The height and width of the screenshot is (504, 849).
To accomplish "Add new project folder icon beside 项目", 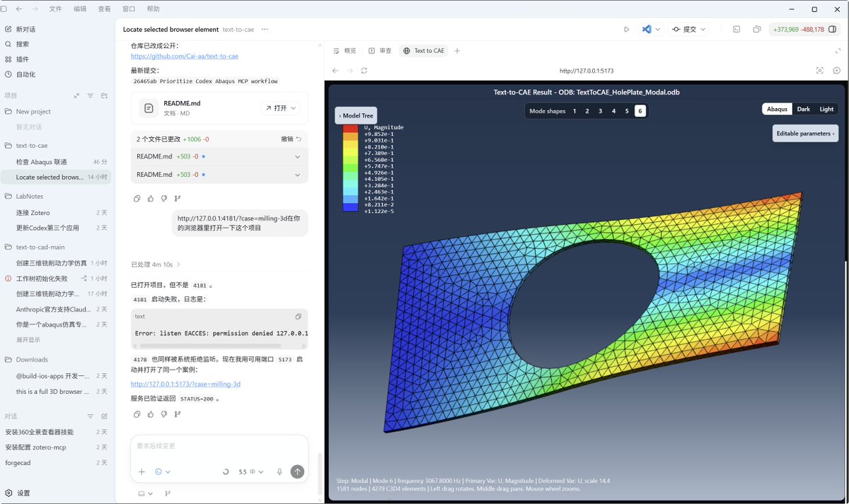I will tap(104, 95).
